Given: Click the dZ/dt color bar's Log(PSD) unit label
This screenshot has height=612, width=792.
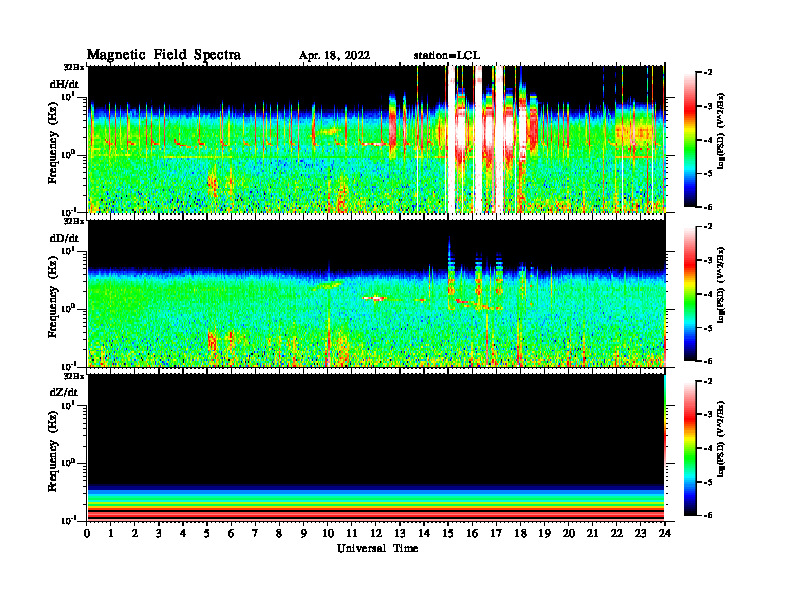Looking at the screenshot, I should pyautogui.click(x=721, y=439).
